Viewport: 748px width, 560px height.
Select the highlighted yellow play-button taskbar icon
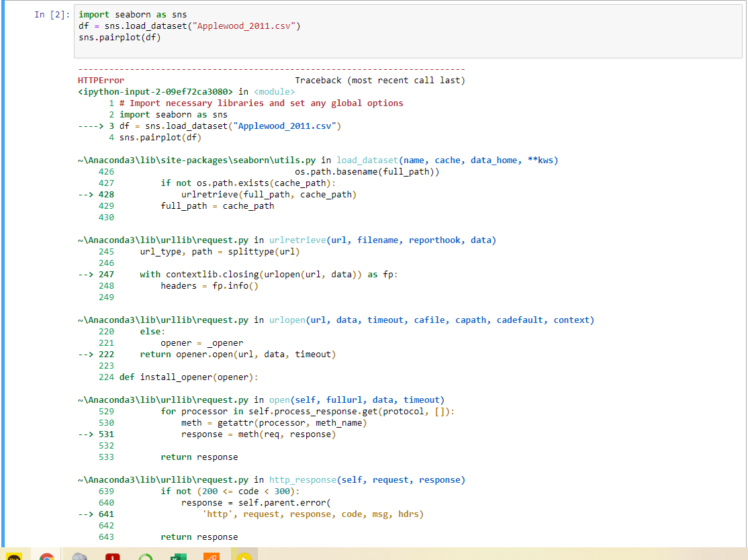point(244,556)
